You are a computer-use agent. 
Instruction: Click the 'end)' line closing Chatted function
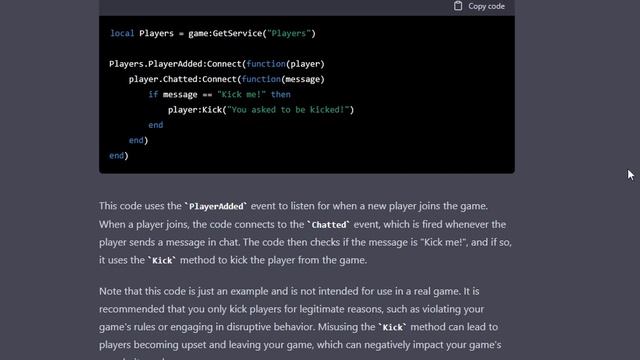138,140
